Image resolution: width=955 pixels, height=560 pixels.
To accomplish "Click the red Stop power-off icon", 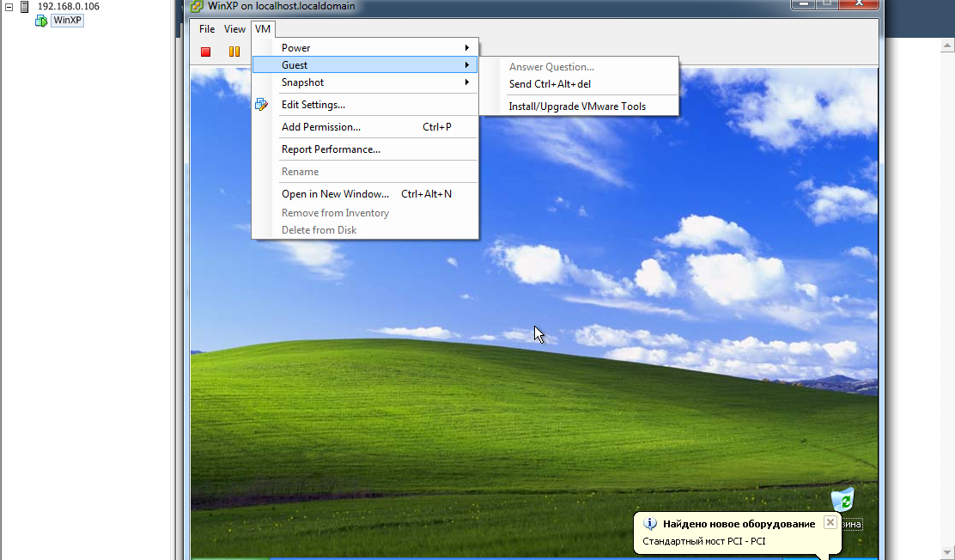I will (206, 52).
